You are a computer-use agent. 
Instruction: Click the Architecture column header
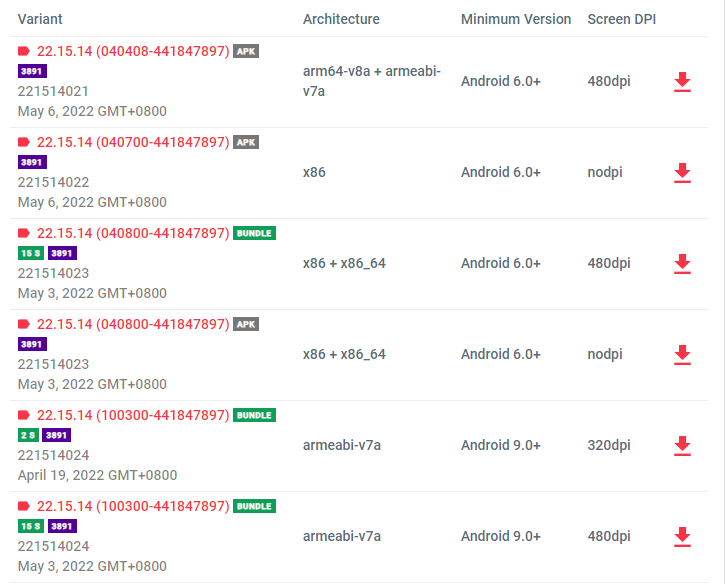[341, 19]
